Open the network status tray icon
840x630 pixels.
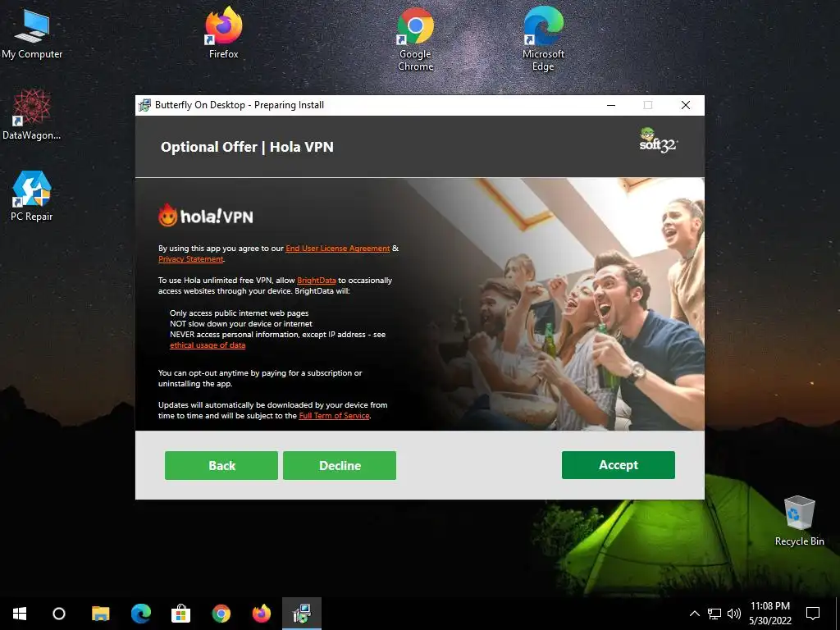714,614
